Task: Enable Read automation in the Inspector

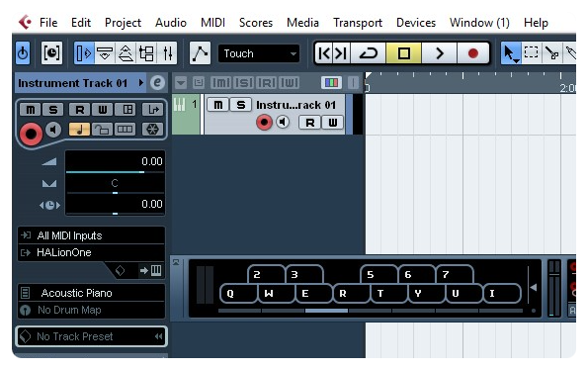Action: click(80, 110)
